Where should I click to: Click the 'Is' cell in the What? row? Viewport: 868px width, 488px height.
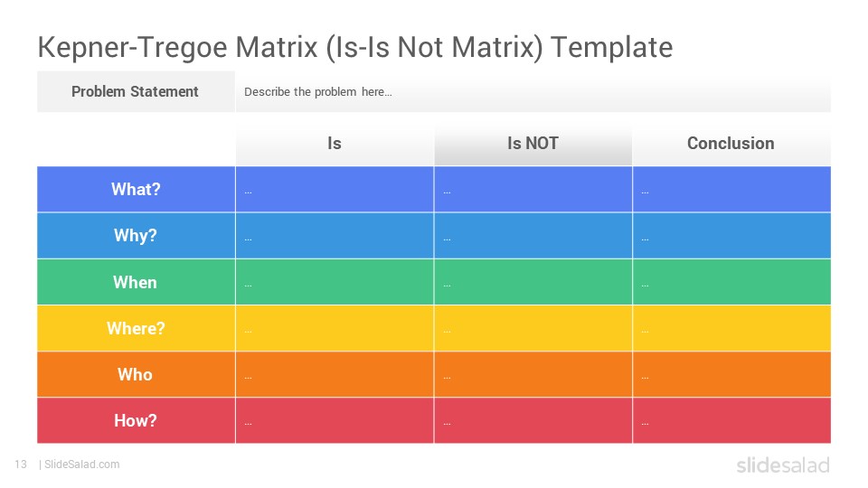pos(335,189)
